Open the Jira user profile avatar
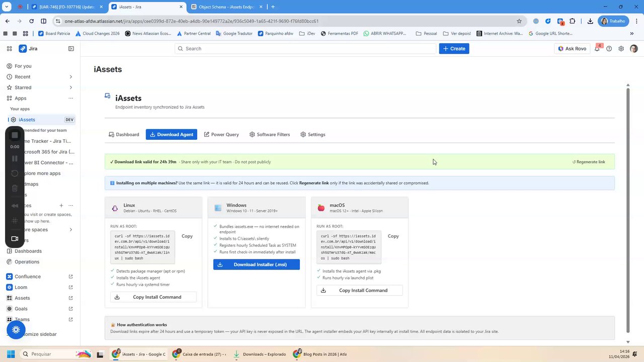The height and width of the screenshot is (362, 644). click(x=634, y=49)
